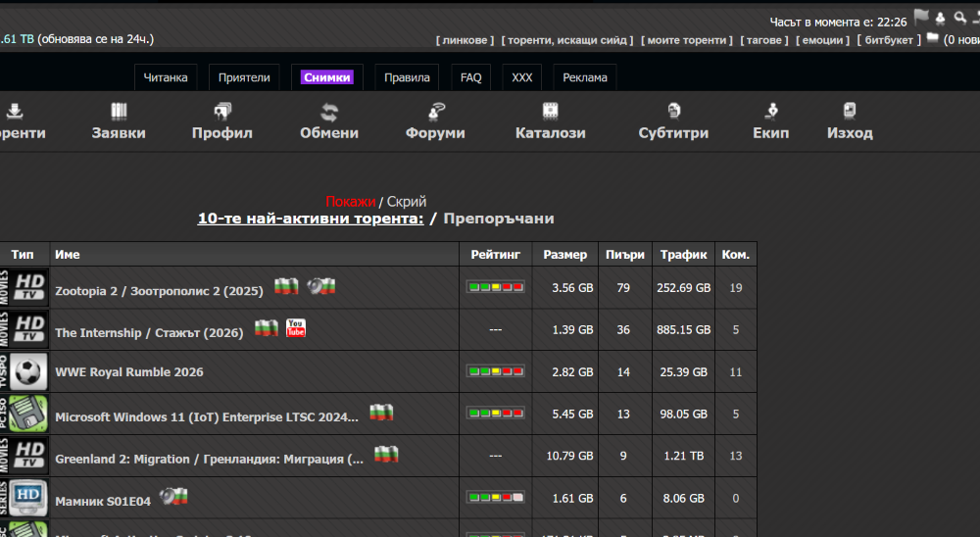The width and height of the screenshot is (980, 537).
Task: Click the magnifier search icon in header
Action: click(960, 19)
